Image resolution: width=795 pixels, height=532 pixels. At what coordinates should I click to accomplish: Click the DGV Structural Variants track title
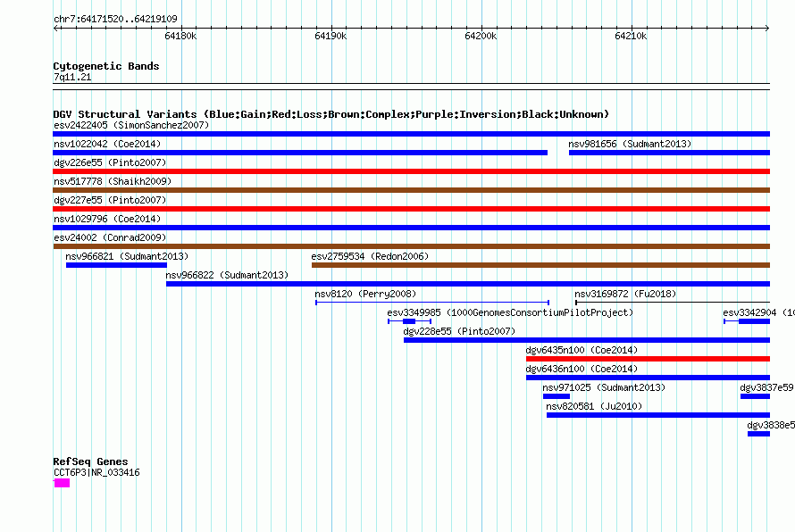[331, 114]
